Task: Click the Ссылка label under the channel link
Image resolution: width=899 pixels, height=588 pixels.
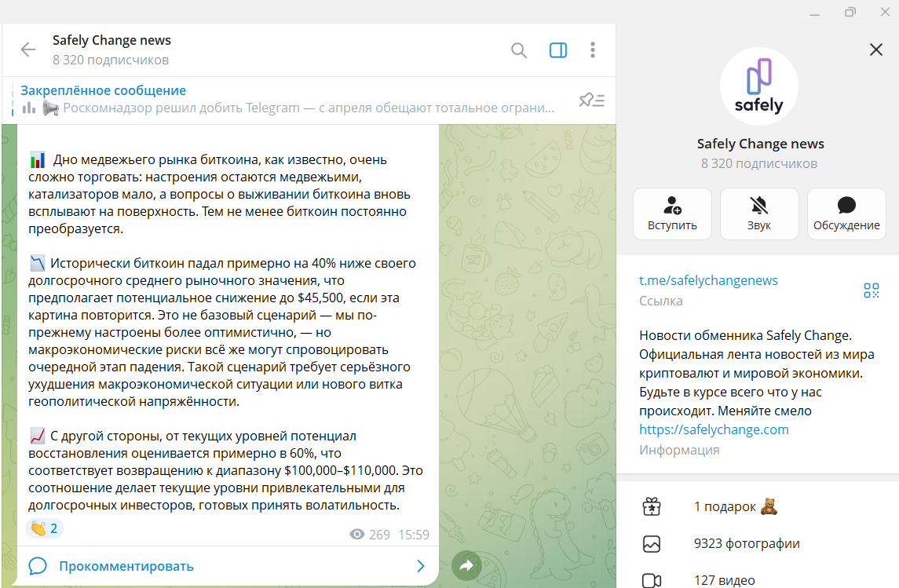Action: click(x=661, y=301)
